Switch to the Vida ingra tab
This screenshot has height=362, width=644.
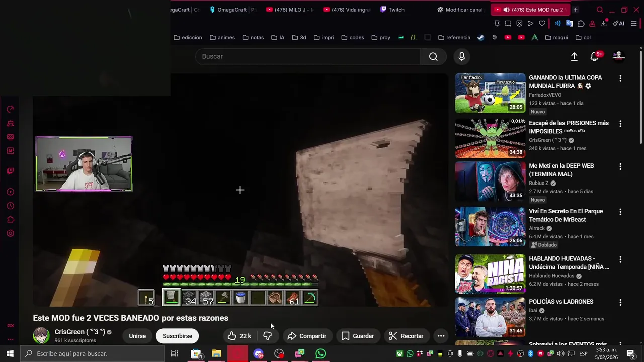coord(347,10)
